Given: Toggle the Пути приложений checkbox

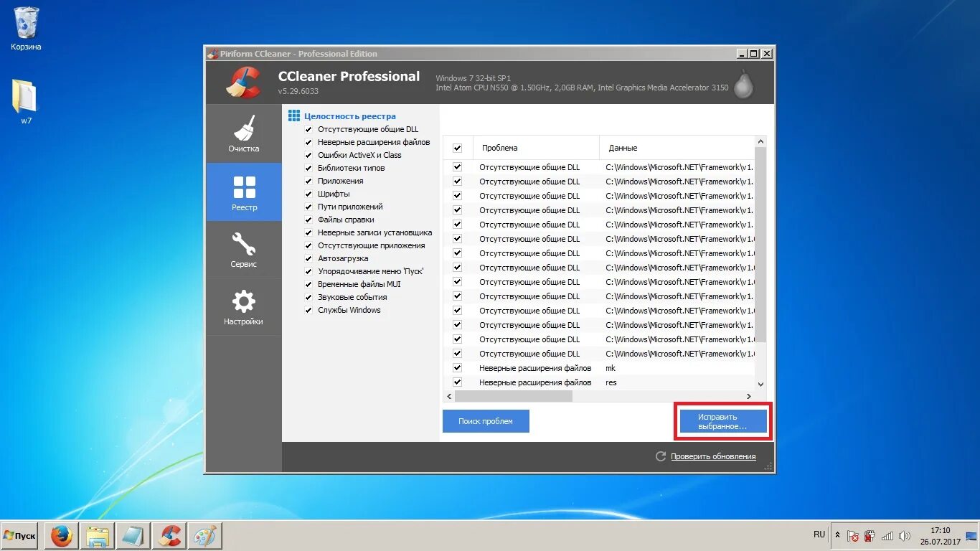Looking at the screenshot, I should 308,207.
